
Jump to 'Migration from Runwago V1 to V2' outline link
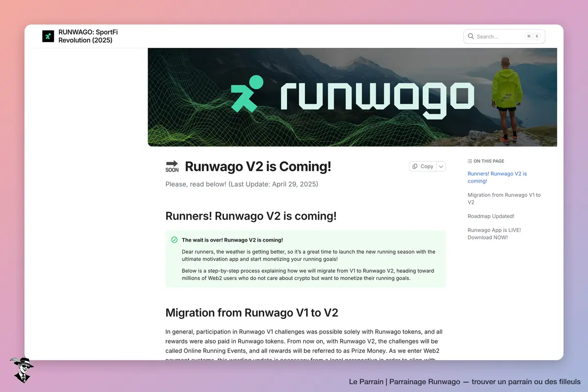click(504, 198)
